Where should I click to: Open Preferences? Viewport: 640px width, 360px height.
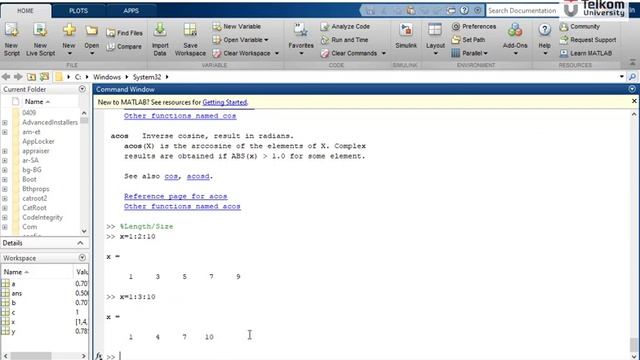[x=474, y=27]
